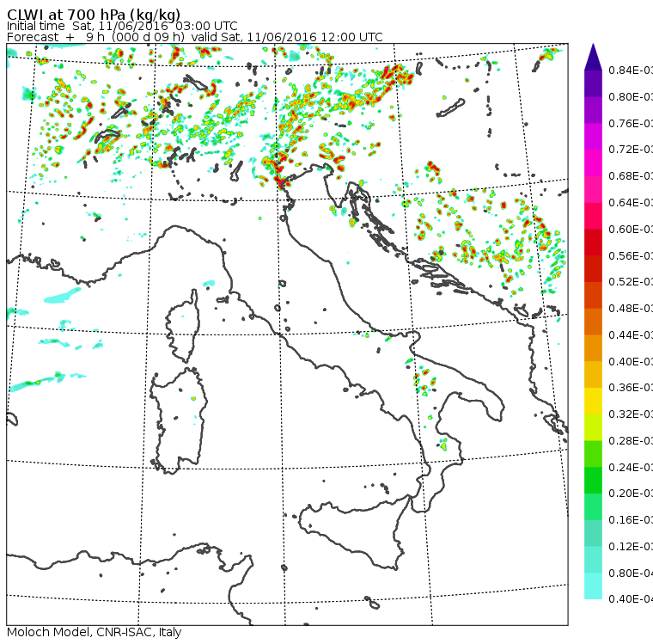Screen dimensions: 653x644
Task: Select the color band between 0.80E-03 and 0.84E-03
Action: tap(593, 83)
